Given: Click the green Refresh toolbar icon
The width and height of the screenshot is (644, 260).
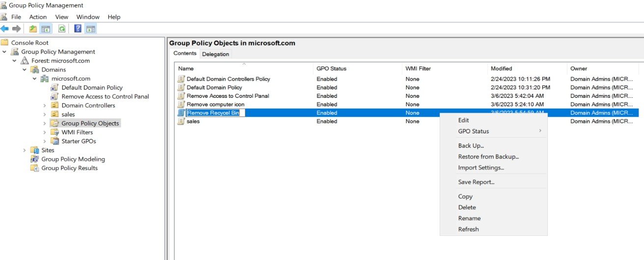Looking at the screenshot, I should (62, 29).
